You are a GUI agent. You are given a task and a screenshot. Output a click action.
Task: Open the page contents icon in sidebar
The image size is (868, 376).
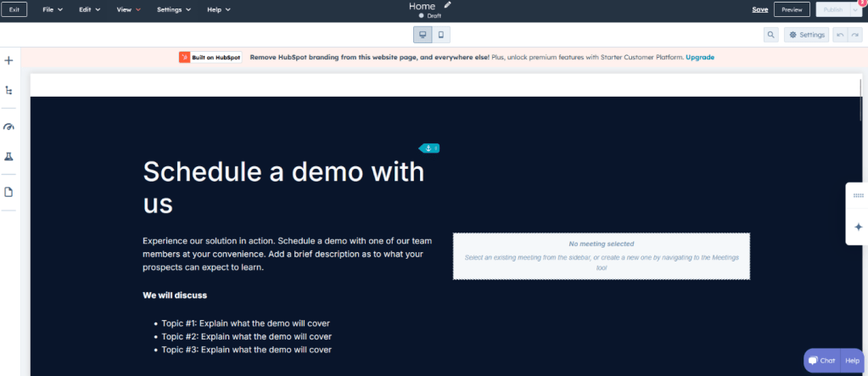tap(8, 192)
